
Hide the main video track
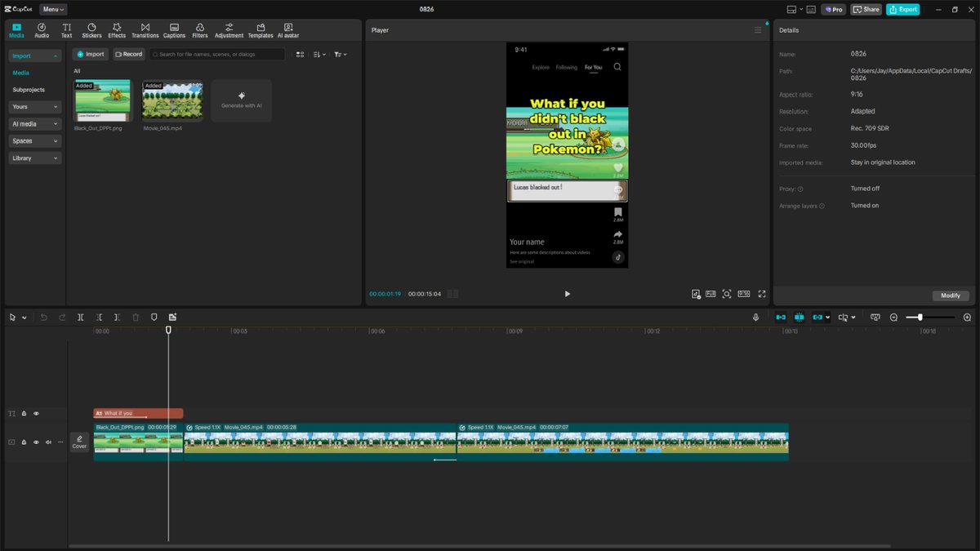(36, 442)
